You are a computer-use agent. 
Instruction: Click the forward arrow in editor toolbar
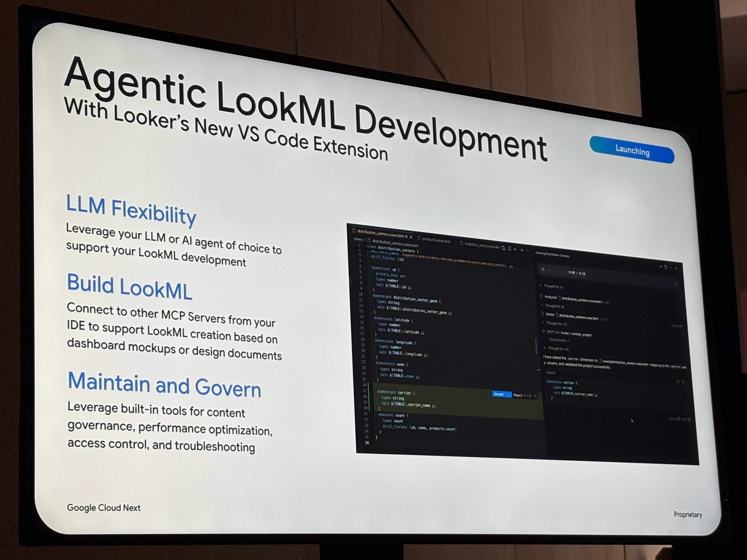521,250
